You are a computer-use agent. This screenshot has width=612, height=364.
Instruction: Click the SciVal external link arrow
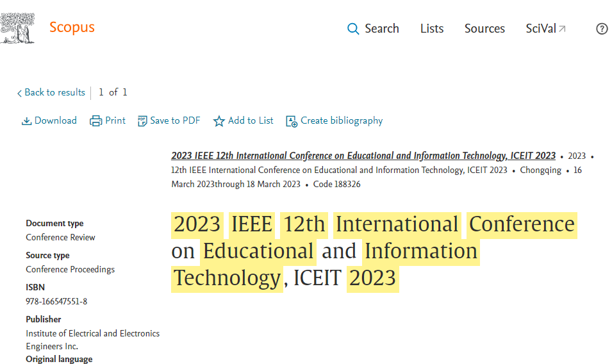pos(563,29)
